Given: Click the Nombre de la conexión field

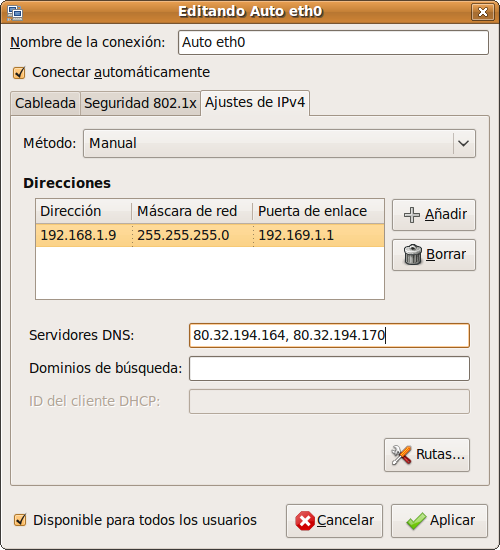Looking at the screenshot, I should coord(333,42).
